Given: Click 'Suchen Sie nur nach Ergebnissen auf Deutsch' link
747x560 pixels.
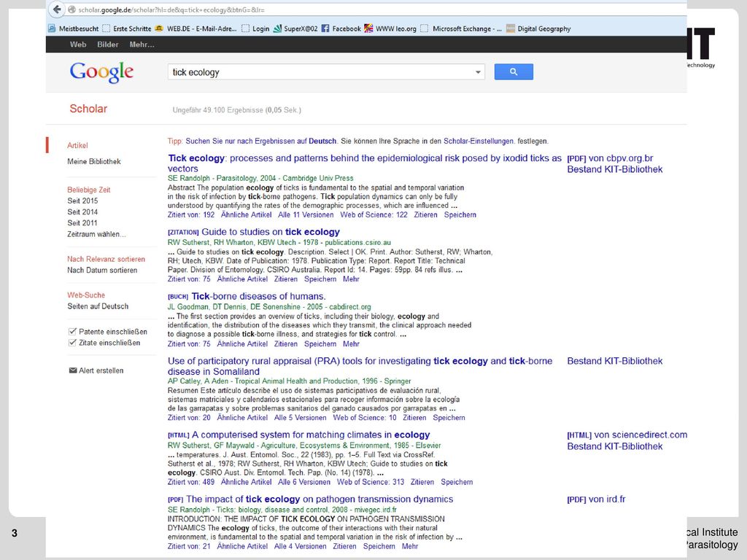Looking at the screenshot, I should 261,141.
